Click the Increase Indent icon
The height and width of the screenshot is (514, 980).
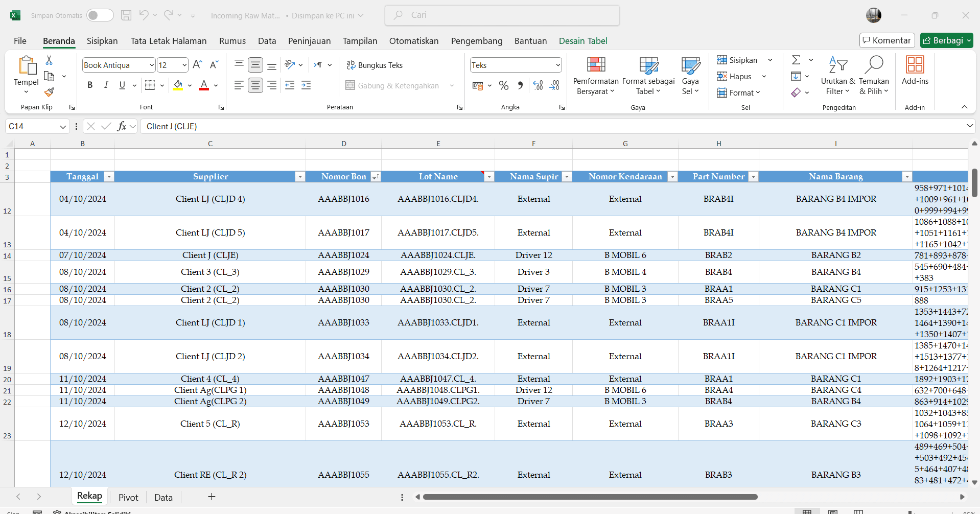306,85
